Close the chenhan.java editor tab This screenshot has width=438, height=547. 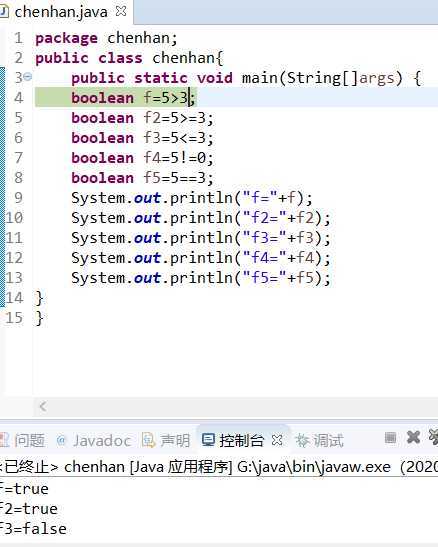tap(121, 11)
